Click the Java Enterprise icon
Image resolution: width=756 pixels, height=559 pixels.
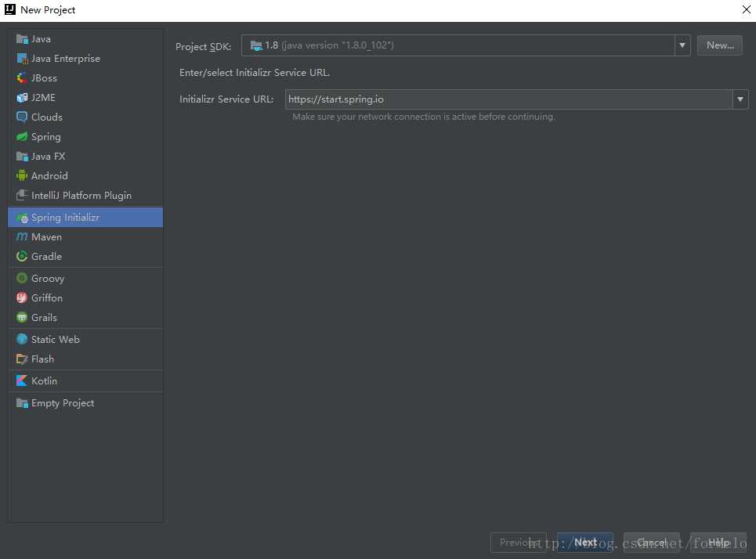pos(22,59)
